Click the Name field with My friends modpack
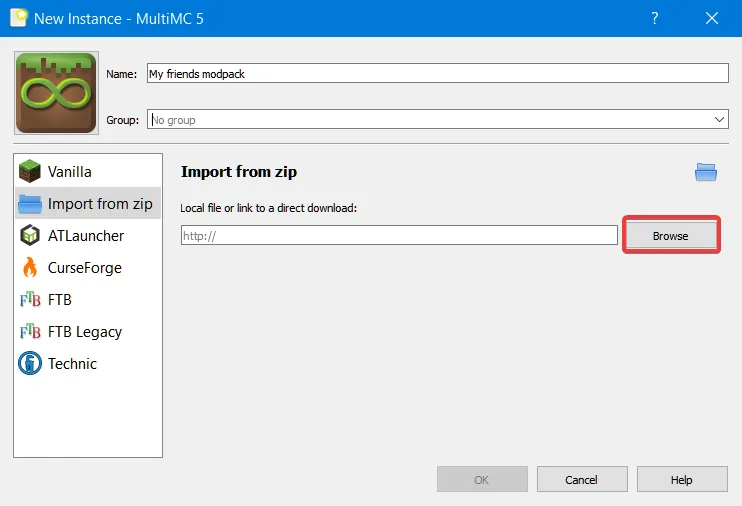This screenshot has height=506, width=742. coord(437,73)
